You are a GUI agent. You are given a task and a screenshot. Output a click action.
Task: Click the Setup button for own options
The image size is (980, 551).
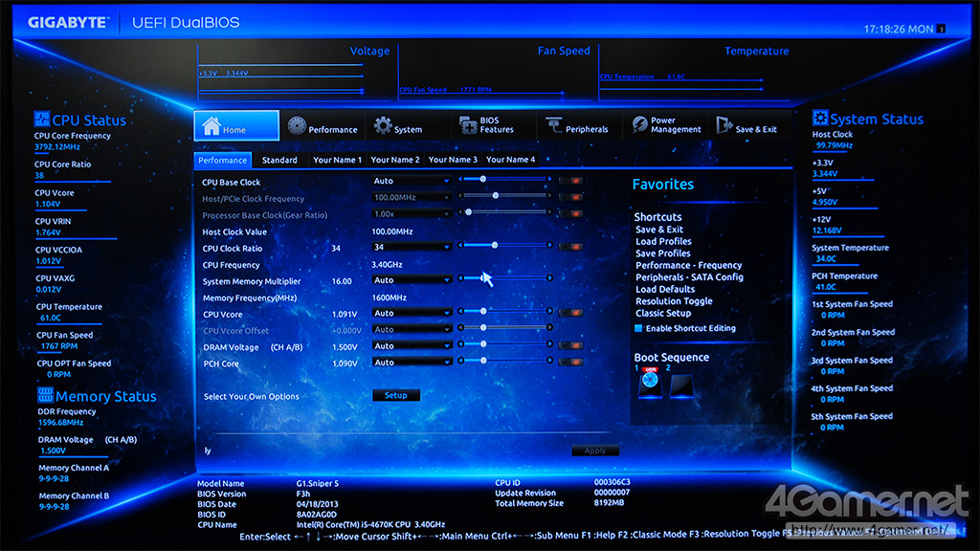pyautogui.click(x=395, y=395)
